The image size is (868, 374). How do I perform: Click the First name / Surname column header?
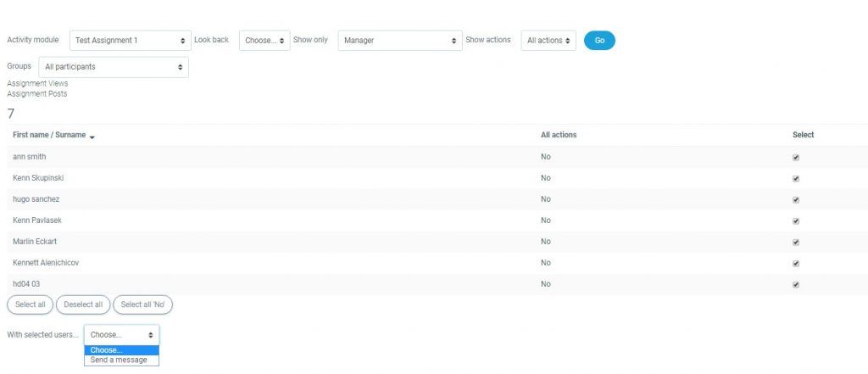(49, 135)
